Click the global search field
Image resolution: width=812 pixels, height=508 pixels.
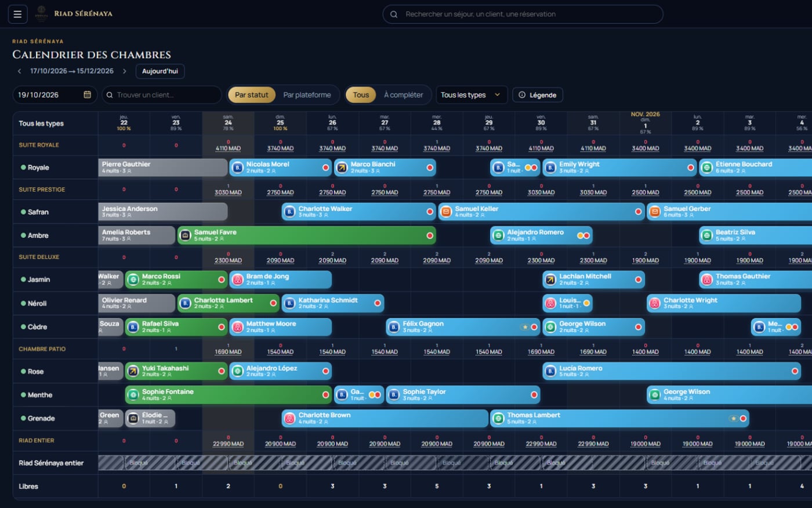point(523,14)
